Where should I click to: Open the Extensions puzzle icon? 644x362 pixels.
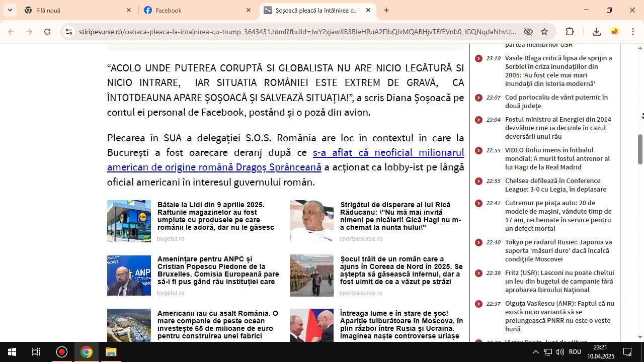tap(570, 32)
